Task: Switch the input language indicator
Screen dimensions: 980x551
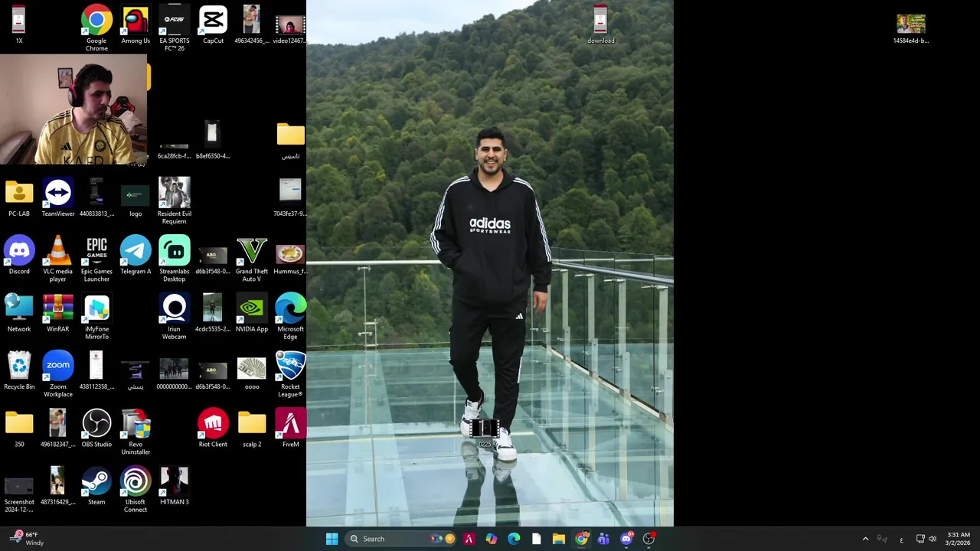Action: (901, 539)
